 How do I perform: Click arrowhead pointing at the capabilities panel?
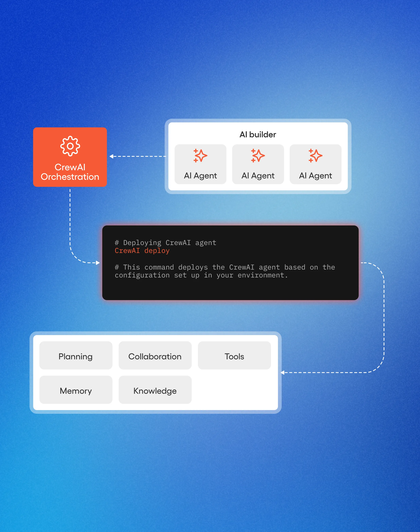click(x=283, y=372)
